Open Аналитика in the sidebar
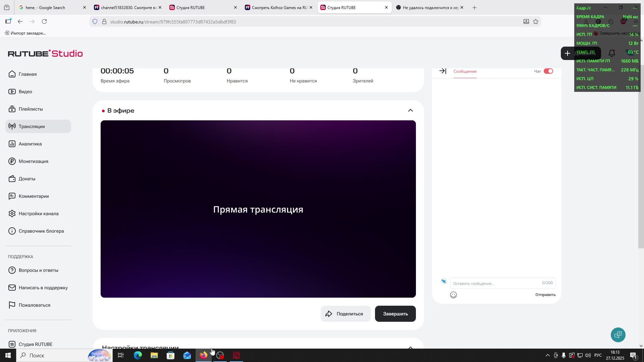The width and height of the screenshot is (644, 362). click(x=30, y=144)
